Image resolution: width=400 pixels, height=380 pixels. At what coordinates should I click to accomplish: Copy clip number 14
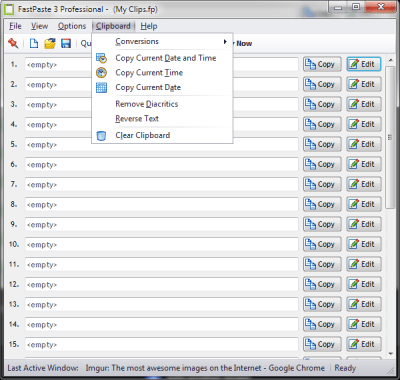pos(322,324)
